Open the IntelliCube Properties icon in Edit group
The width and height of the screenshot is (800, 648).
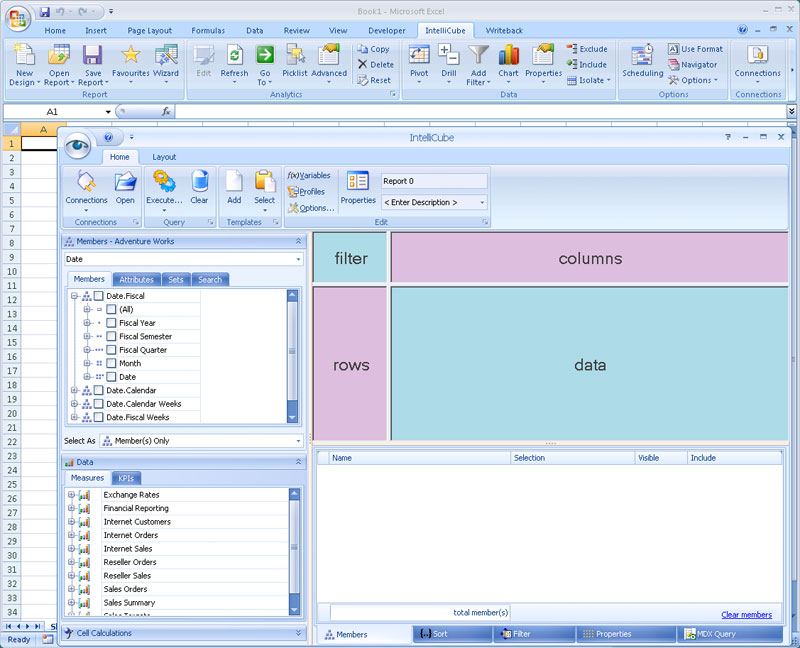(x=358, y=181)
